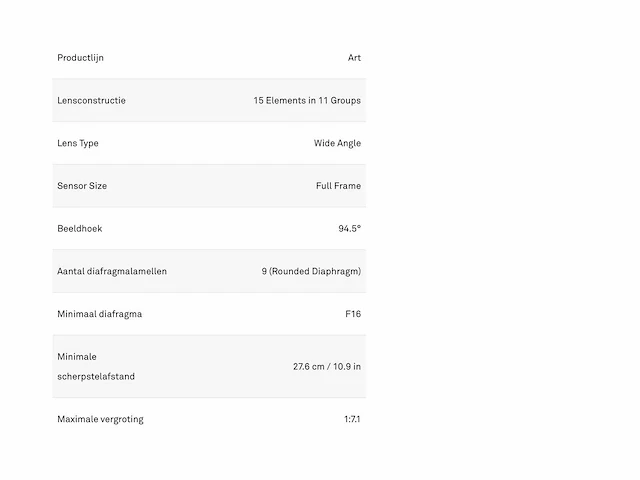Image resolution: width=640 pixels, height=480 pixels.
Task: Select the Sensor Size label
Action: coord(82,186)
